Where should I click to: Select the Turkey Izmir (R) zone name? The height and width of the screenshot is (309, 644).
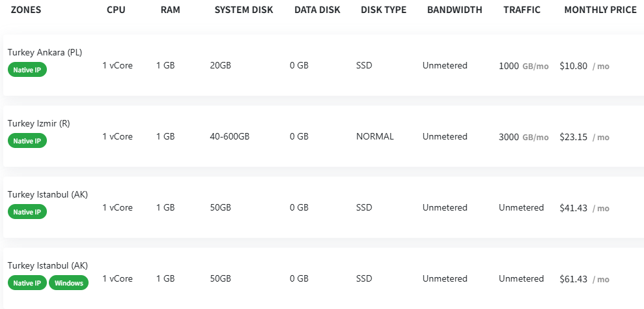click(x=38, y=123)
